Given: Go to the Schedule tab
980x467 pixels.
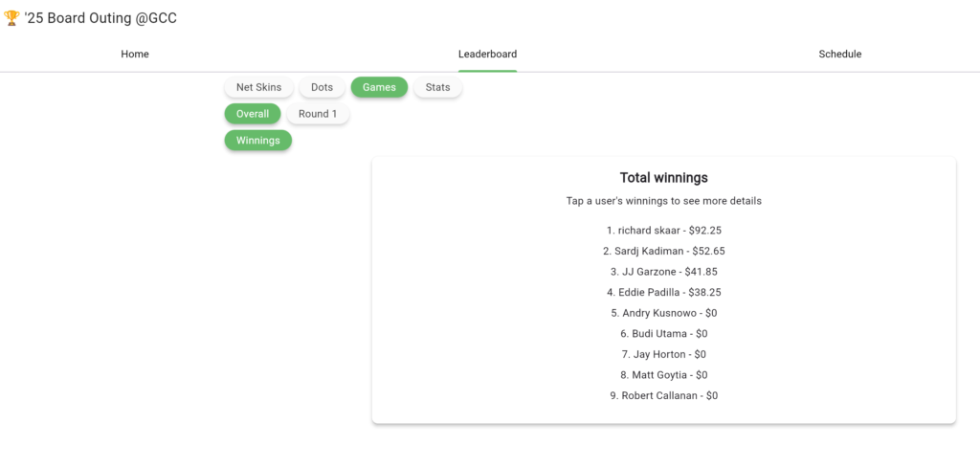Looking at the screenshot, I should tap(839, 55).
